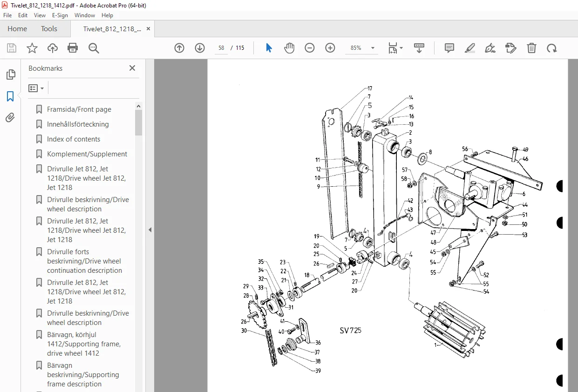Image resolution: width=578 pixels, height=392 pixels.
Task: Open the E-Sign menu
Action: point(60,15)
